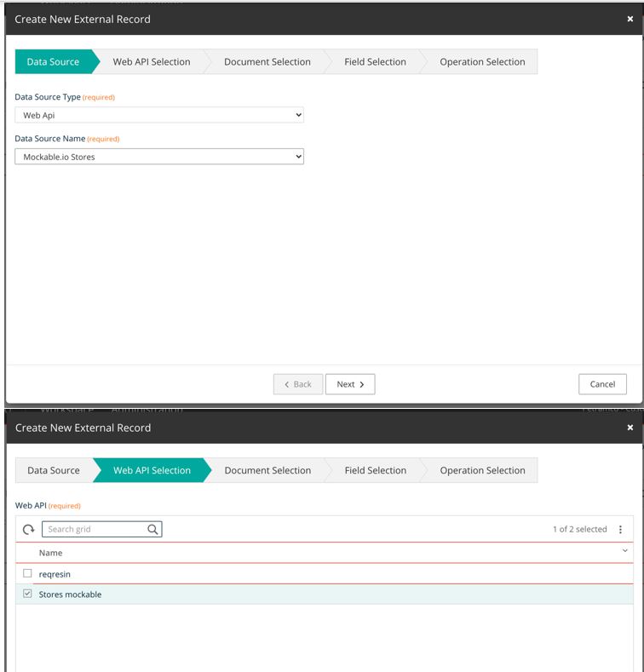
Task: Select the Stores mockable row
Action: (x=256, y=594)
